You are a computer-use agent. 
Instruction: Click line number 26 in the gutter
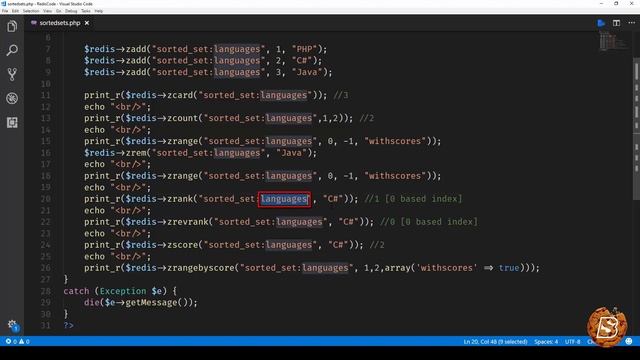tap(46, 268)
